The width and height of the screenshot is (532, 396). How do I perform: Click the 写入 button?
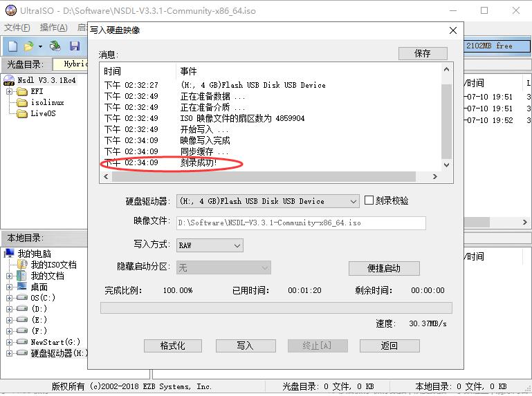[x=246, y=346]
